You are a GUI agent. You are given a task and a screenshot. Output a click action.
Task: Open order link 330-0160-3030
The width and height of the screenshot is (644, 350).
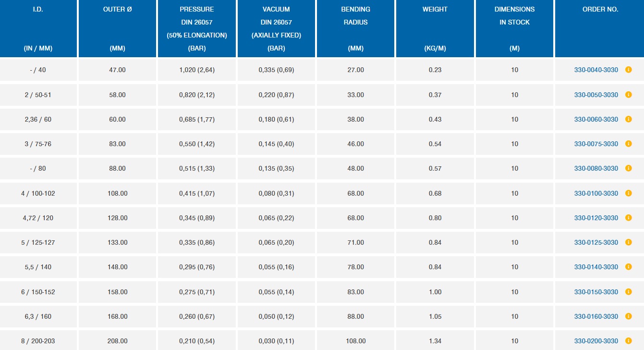pyautogui.click(x=596, y=316)
